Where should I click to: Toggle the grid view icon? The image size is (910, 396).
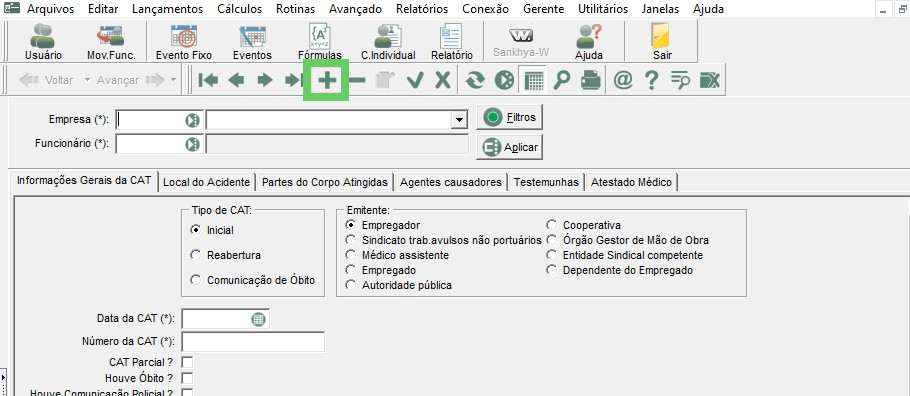click(x=533, y=80)
